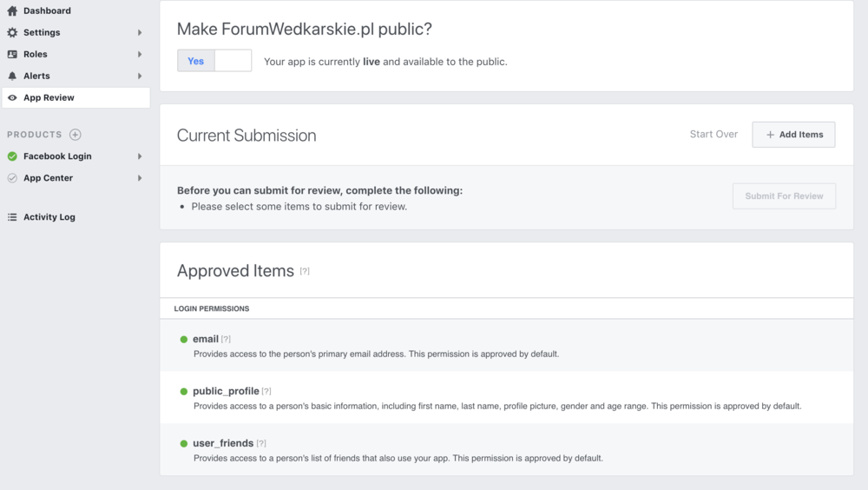Click the Start Over link
The width and height of the screenshot is (868, 490).
point(713,135)
